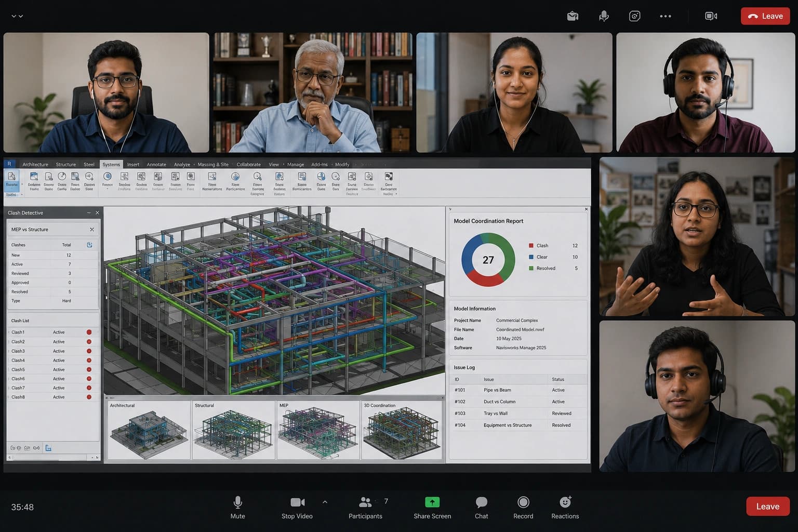
Task: Select issue #103 Tray vs Wall
Action: click(518, 414)
